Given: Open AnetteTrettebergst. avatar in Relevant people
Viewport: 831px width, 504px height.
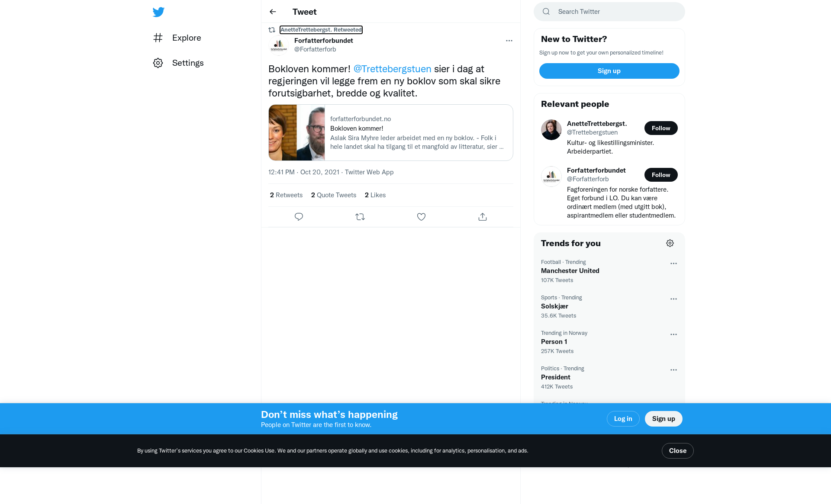Looking at the screenshot, I should [551, 130].
